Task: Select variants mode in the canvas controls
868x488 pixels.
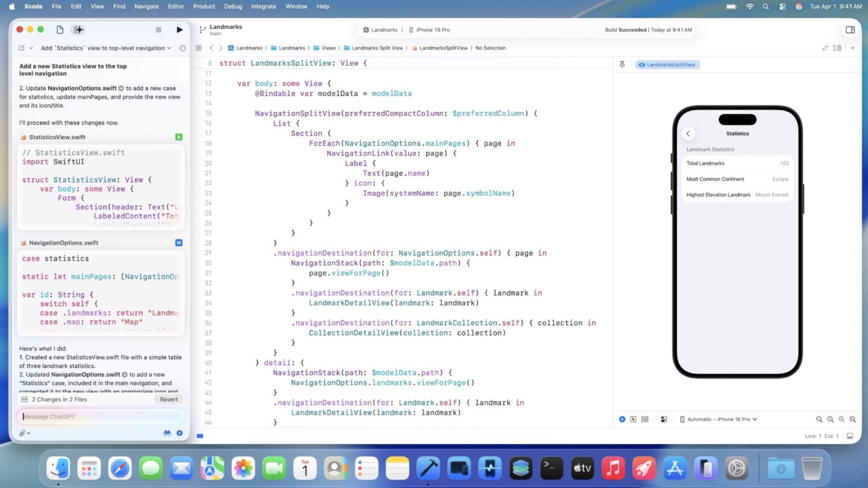Action: click(644, 419)
